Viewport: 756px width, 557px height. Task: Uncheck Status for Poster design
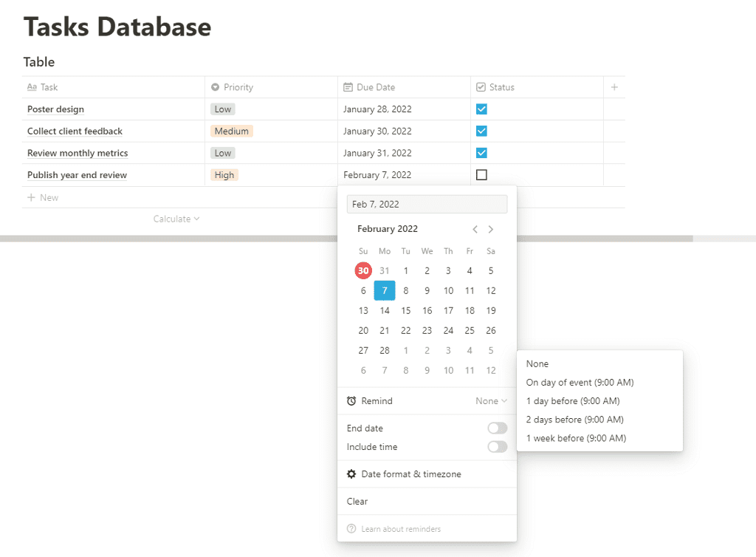click(x=481, y=109)
